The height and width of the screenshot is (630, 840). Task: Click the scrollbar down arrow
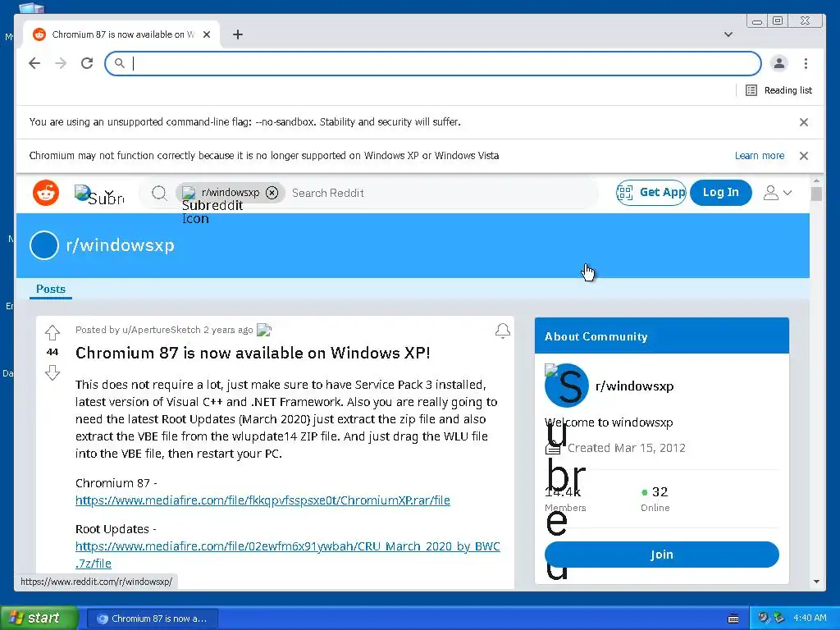[816, 582]
